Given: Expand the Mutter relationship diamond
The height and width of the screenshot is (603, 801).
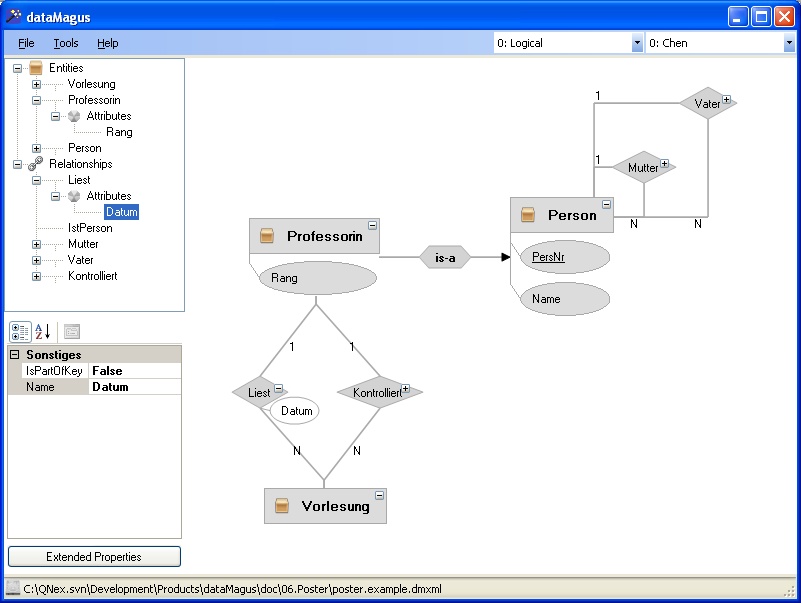Looking at the screenshot, I should pyautogui.click(x=664, y=164).
